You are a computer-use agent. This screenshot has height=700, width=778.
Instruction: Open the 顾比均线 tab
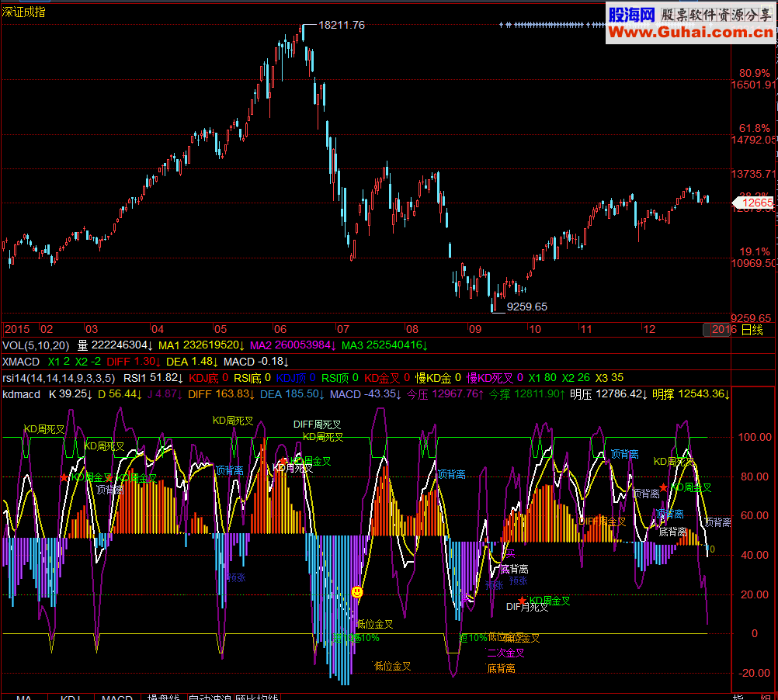[x=256, y=697]
